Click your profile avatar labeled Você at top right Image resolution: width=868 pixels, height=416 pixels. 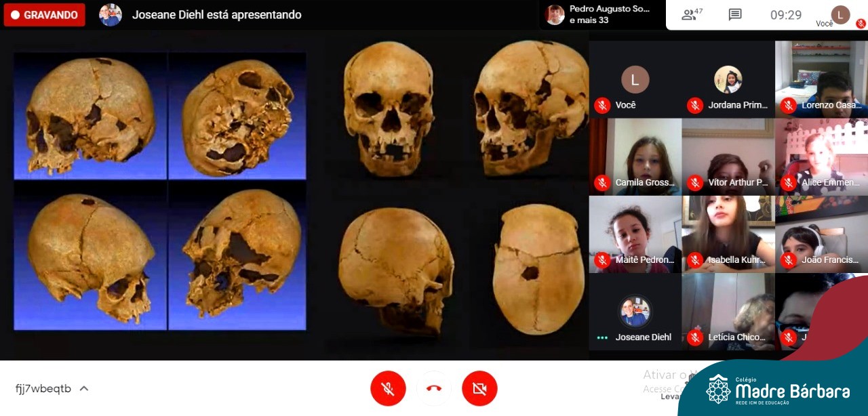(x=840, y=15)
